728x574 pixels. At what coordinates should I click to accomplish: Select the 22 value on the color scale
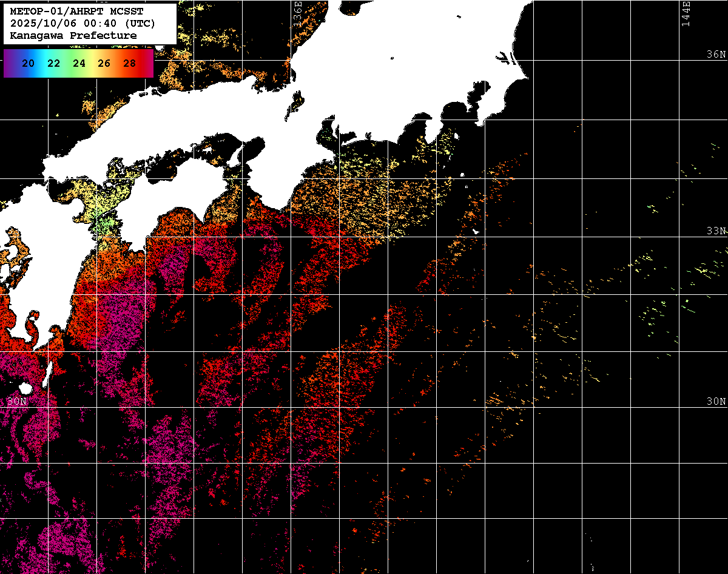(x=53, y=63)
